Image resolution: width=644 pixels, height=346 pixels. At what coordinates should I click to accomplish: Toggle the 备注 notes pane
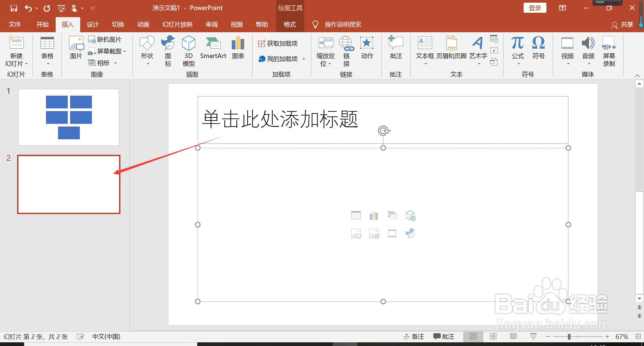pos(414,336)
